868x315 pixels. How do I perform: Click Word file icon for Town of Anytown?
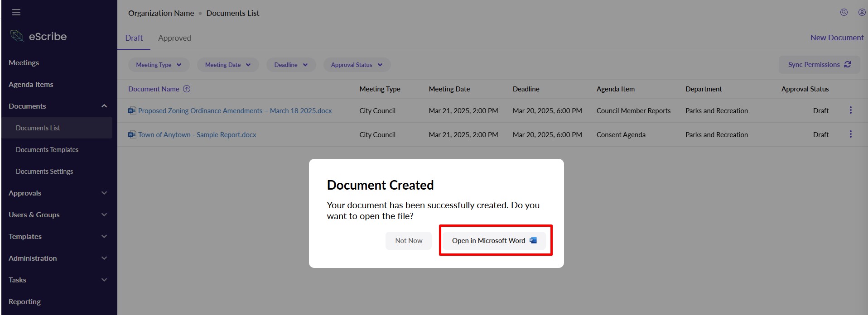(x=132, y=134)
